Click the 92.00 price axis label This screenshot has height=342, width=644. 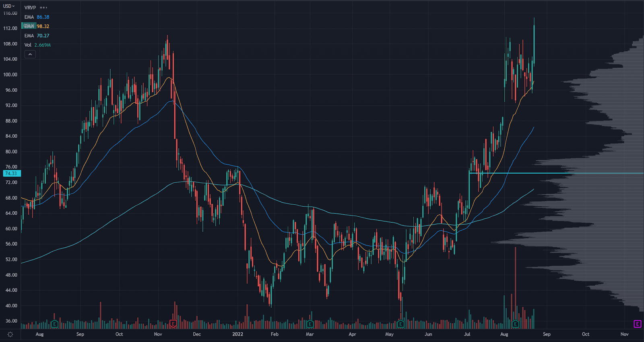(11, 106)
